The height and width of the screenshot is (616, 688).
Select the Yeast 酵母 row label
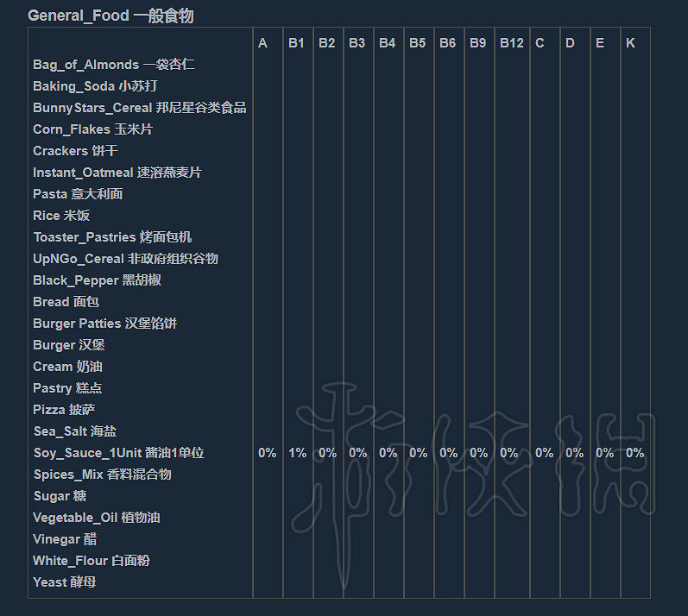(x=64, y=582)
